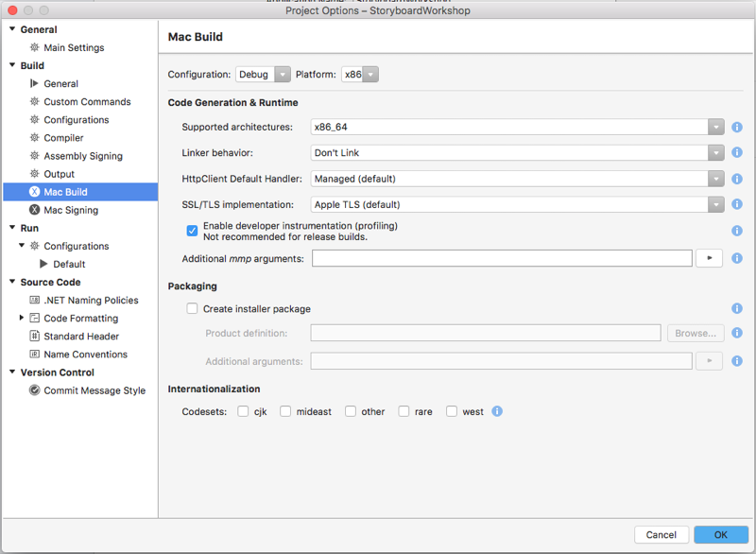Enable Create installer package

[x=192, y=307]
